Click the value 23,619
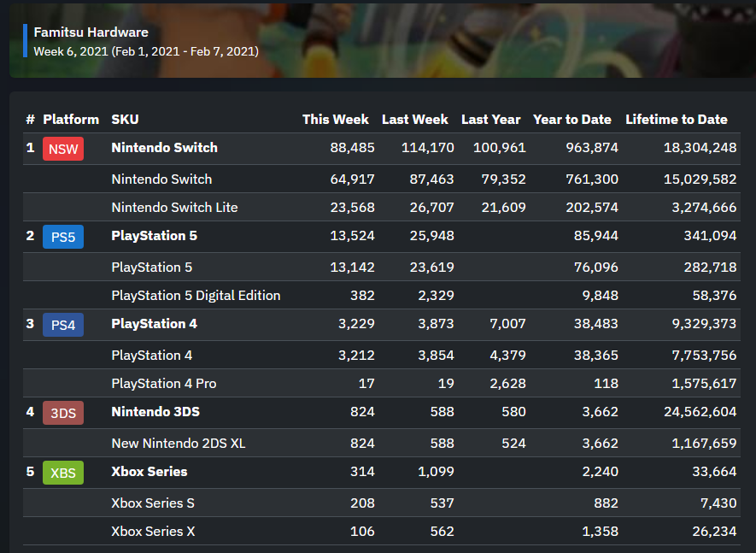 tap(432, 268)
